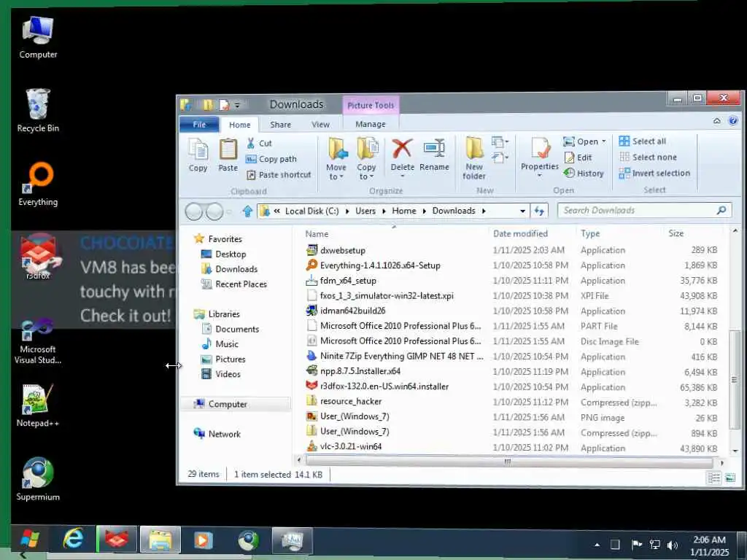Open Internet Explorer from taskbar
The height and width of the screenshot is (560, 747).
point(74,539)
